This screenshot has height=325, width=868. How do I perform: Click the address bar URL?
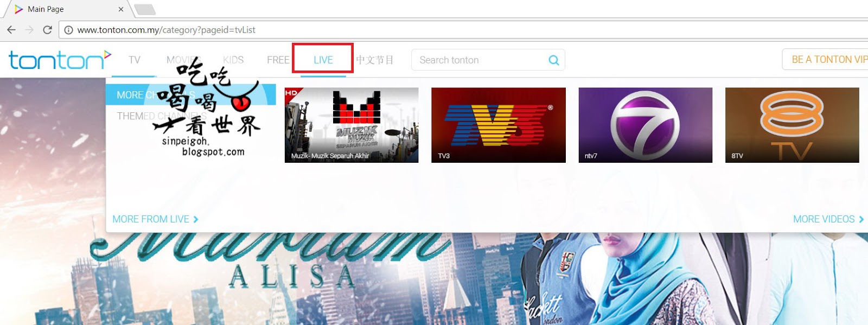click(x=166, y=30)
